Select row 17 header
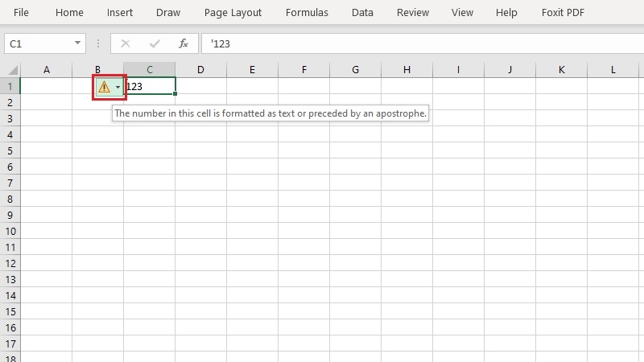 [10, 343]
